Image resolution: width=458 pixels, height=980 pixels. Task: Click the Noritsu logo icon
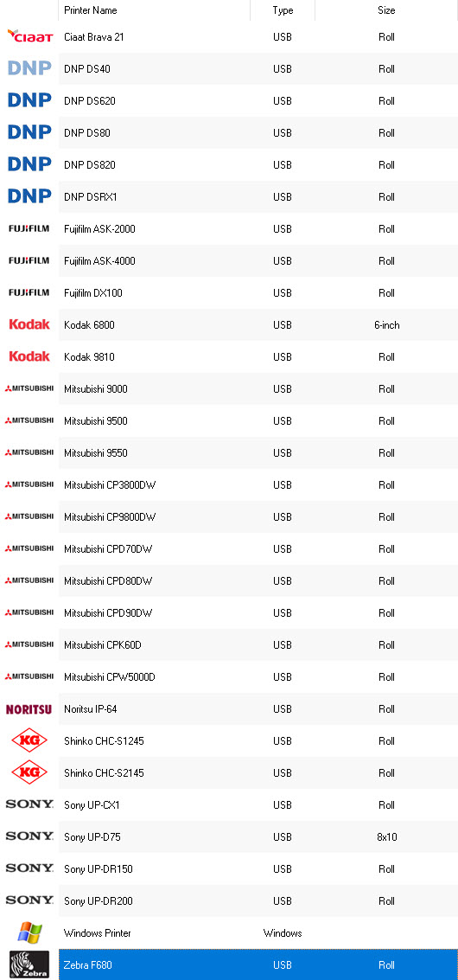pos(29,708)
